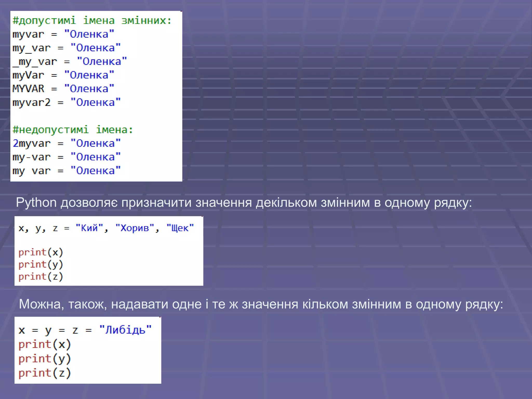Select the invalid line 'my var = "Оленка"'
This screenshot has height=399, width=532.
point(67,171)
